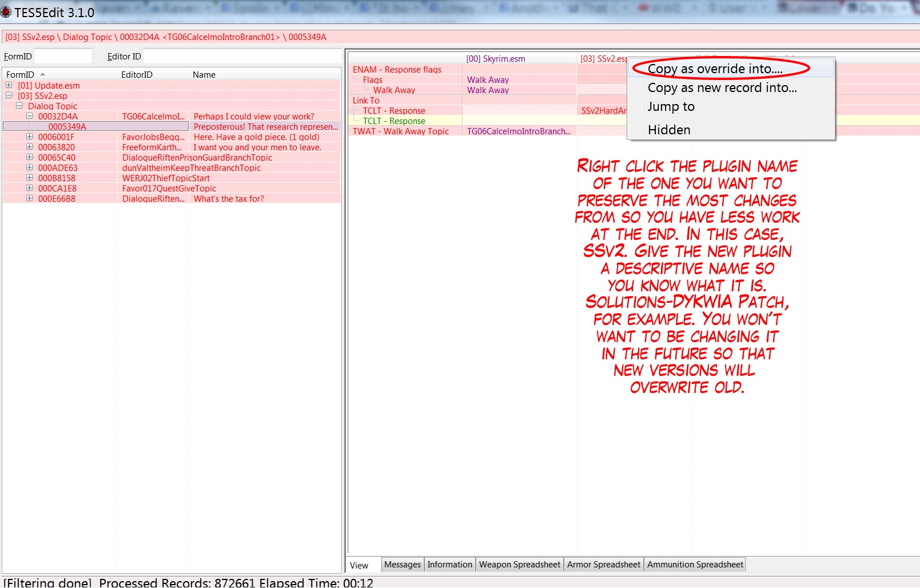The width and height of the screenshot is (920, 588).
Task: Collapse the [03] SSv2.esp node
Action: coord(9,95)
